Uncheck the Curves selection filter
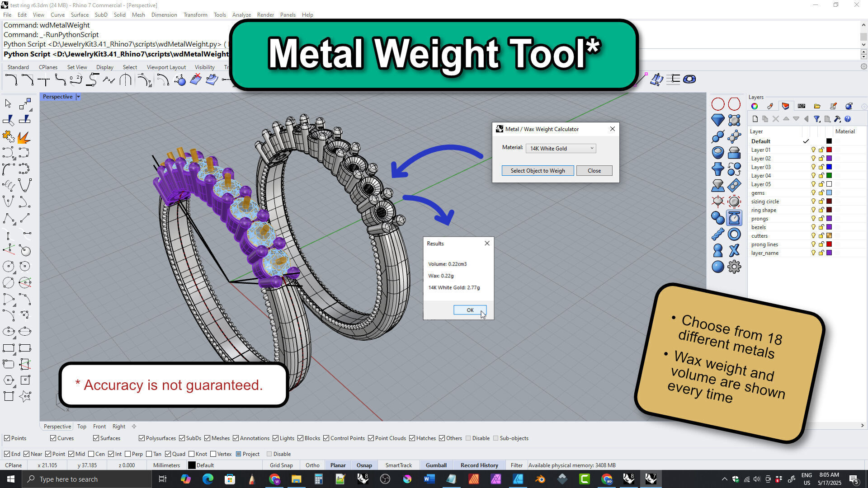The image size is (868, 488). tap(53, 438)
